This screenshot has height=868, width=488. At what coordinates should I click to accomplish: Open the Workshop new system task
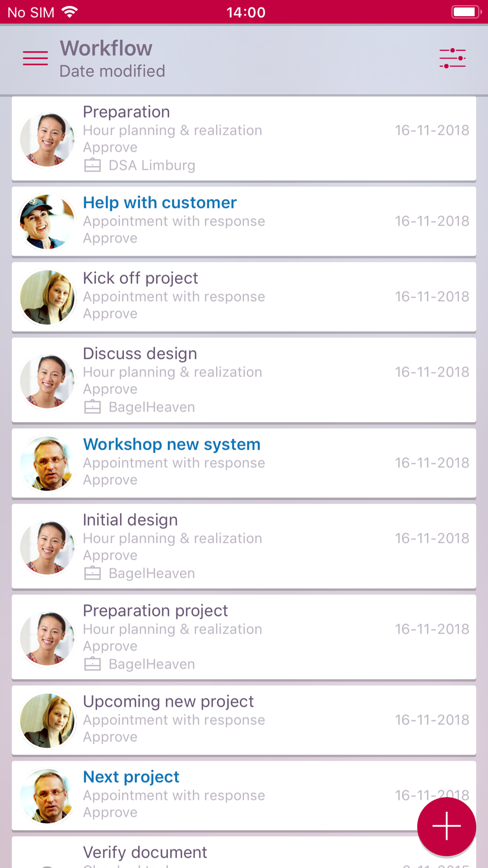click(x=171, y=444)
